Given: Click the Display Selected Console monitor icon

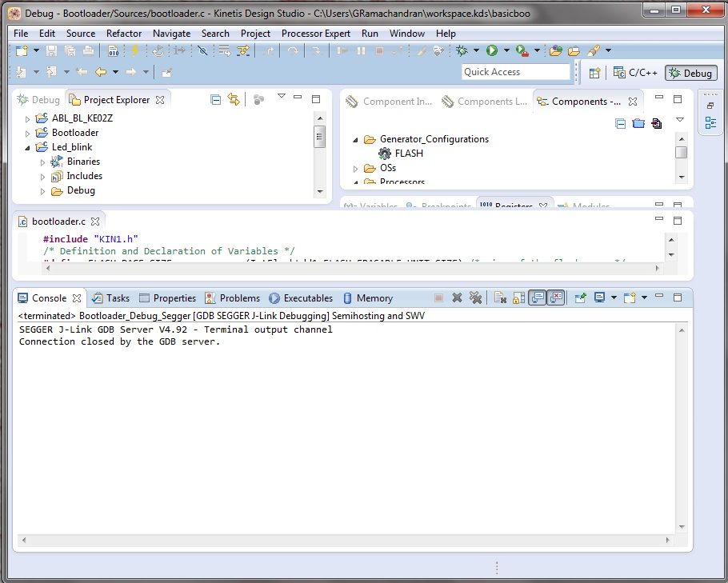Looking at the screenshot, I should coord(599,297).
